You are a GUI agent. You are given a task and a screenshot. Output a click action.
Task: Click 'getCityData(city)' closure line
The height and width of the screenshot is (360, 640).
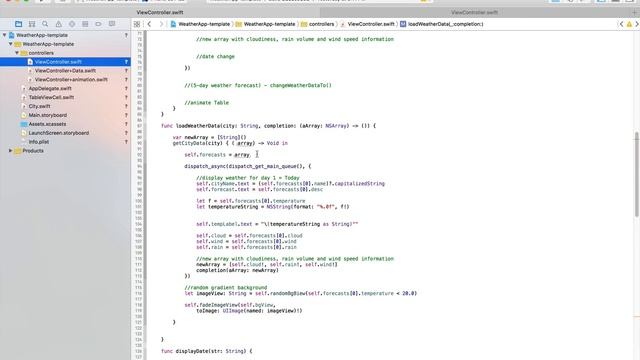pyautogui.click(x=230, y=143)
